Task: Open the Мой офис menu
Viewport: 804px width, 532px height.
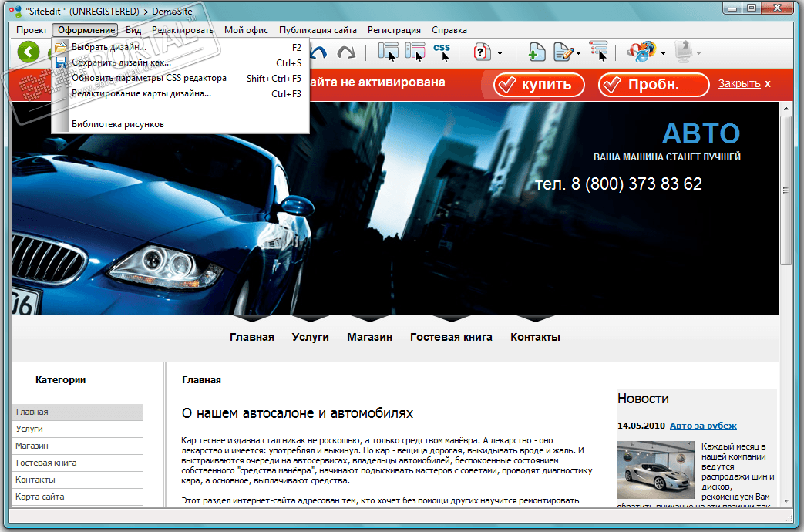Action: [246, 30]
